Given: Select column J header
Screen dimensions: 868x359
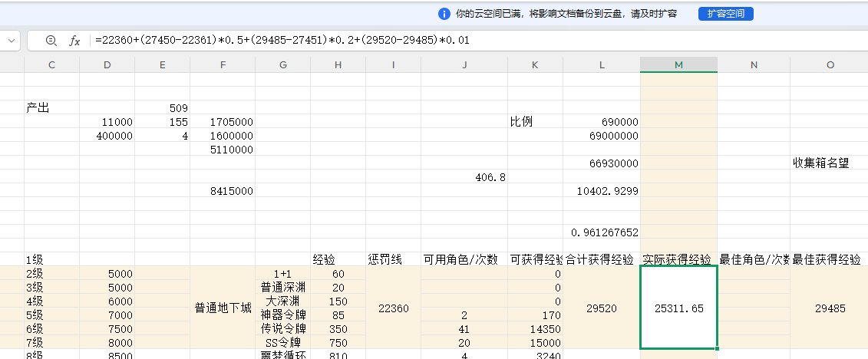Looking at the screenshot, I should pyautogui.click(x=464, y=65).
